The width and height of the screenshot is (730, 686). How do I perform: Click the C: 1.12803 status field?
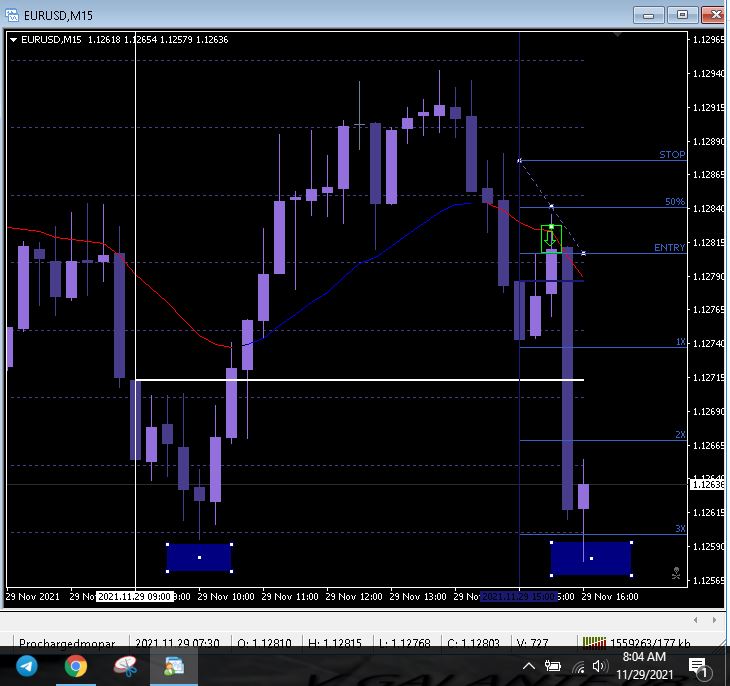[473, 643]
